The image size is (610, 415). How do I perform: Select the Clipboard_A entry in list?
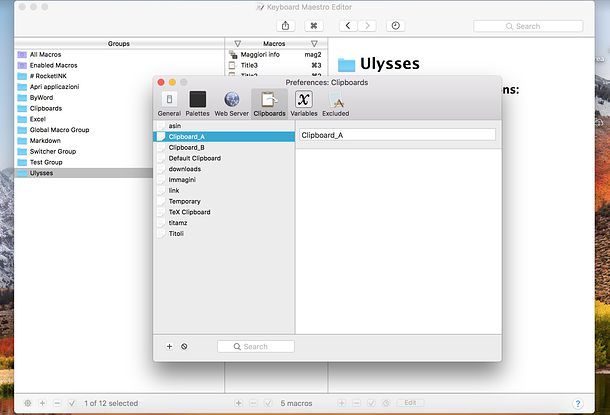224,137
